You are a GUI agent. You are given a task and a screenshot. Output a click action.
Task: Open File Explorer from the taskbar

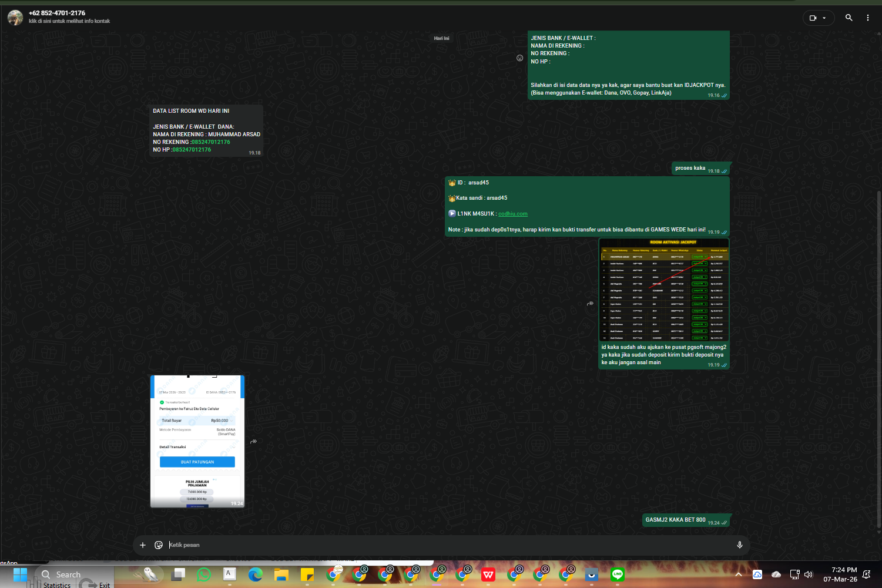[x=281, y=574]
